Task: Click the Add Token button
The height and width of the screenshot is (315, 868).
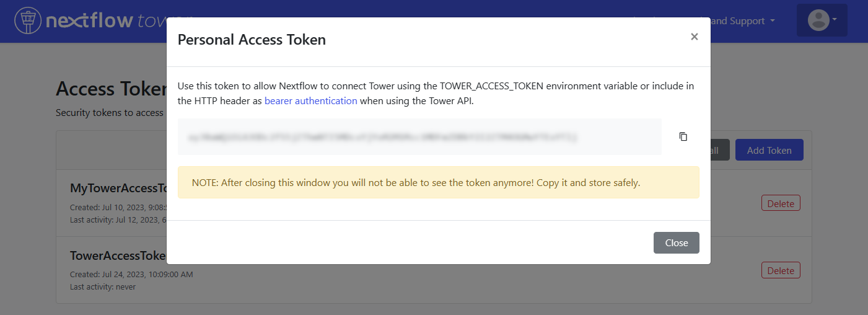Action: [768, 150]
